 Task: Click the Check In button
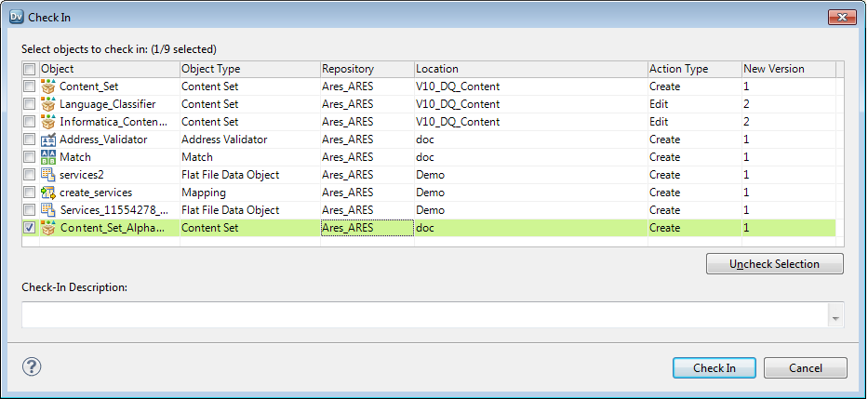pyautogui.click(x=714, y=368)
